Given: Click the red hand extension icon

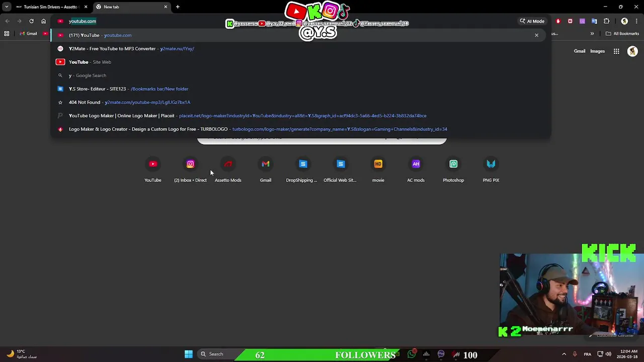Looking at the screenshot, I should point(558,21).
